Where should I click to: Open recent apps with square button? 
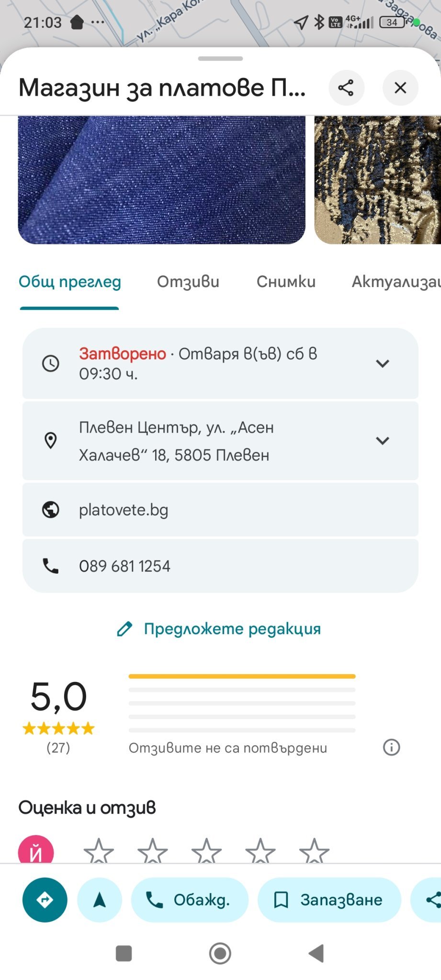(x=124, y=953)
